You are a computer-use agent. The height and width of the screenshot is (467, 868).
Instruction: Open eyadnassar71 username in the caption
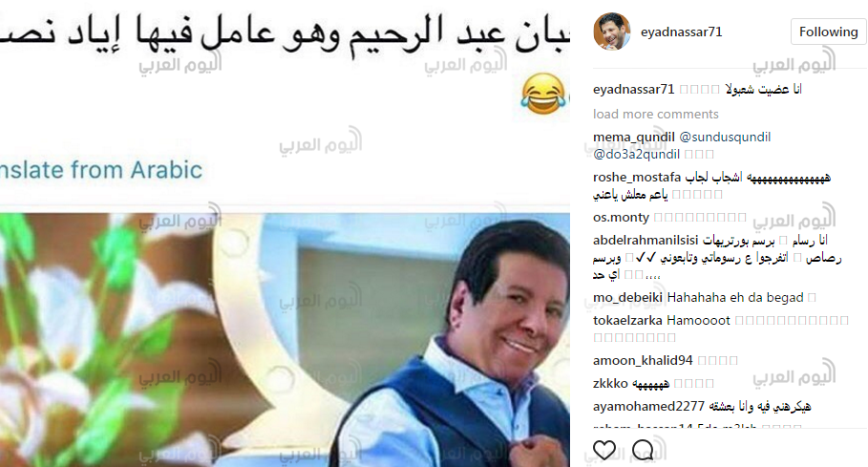tap(633, 89)
